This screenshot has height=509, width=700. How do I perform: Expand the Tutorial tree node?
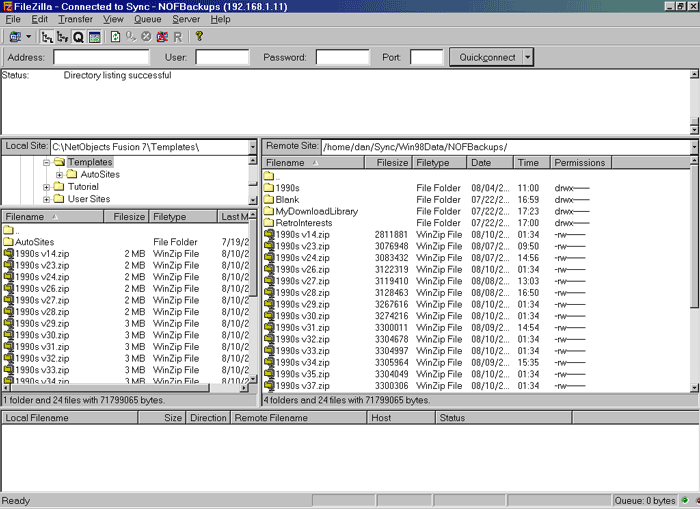[x=46, y=187]
